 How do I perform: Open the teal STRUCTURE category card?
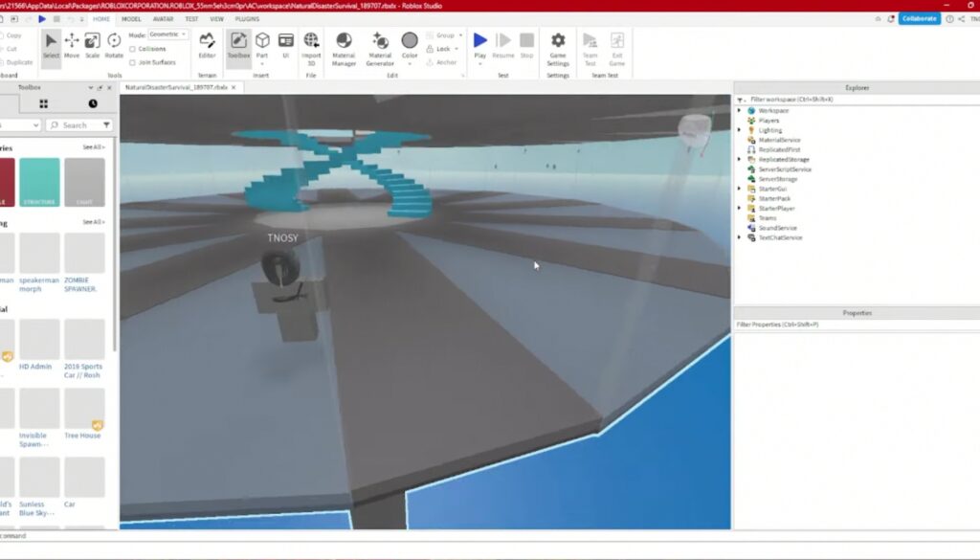pos(39,182)
